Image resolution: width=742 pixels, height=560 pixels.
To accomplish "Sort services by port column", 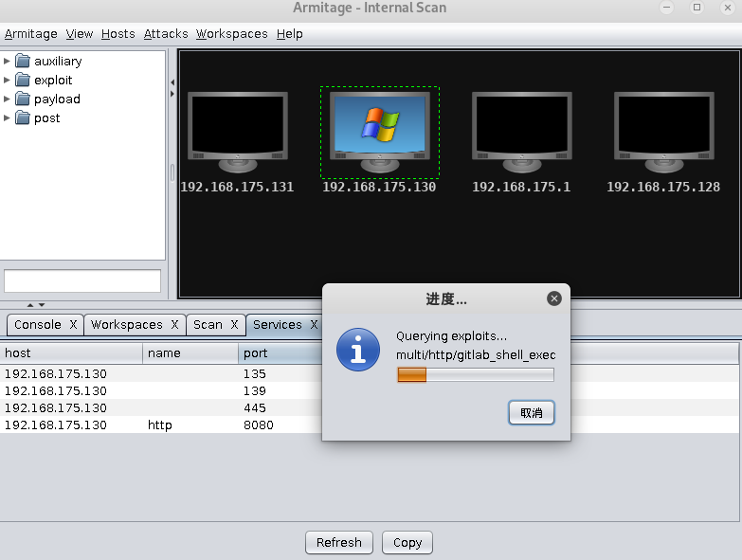I will click(280, 353).
